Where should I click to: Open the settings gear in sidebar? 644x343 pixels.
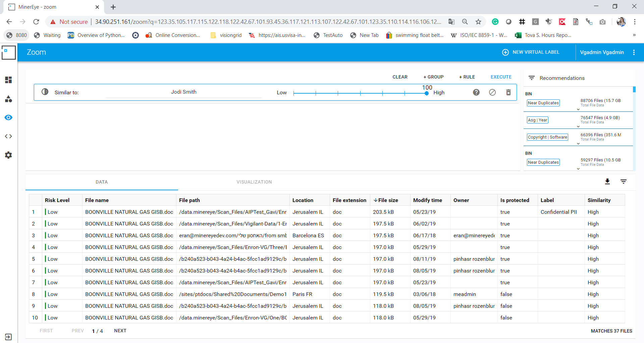click(8, 155)
